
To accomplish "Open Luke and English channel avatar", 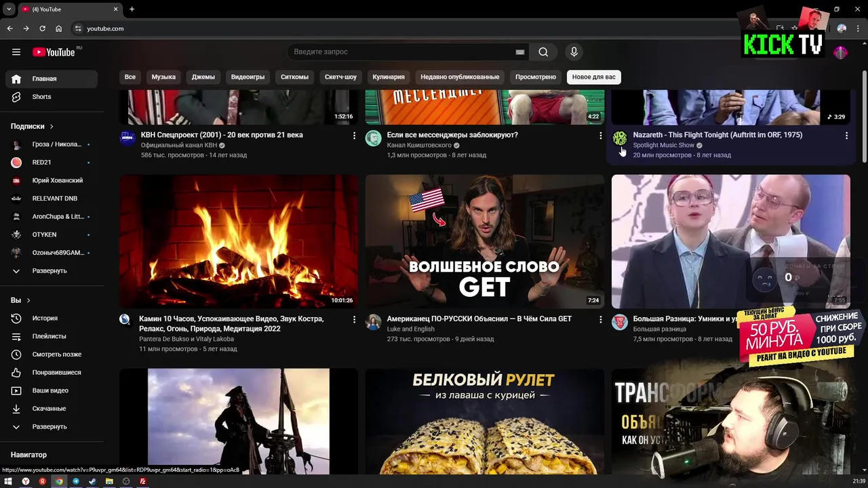I will 374,322.
